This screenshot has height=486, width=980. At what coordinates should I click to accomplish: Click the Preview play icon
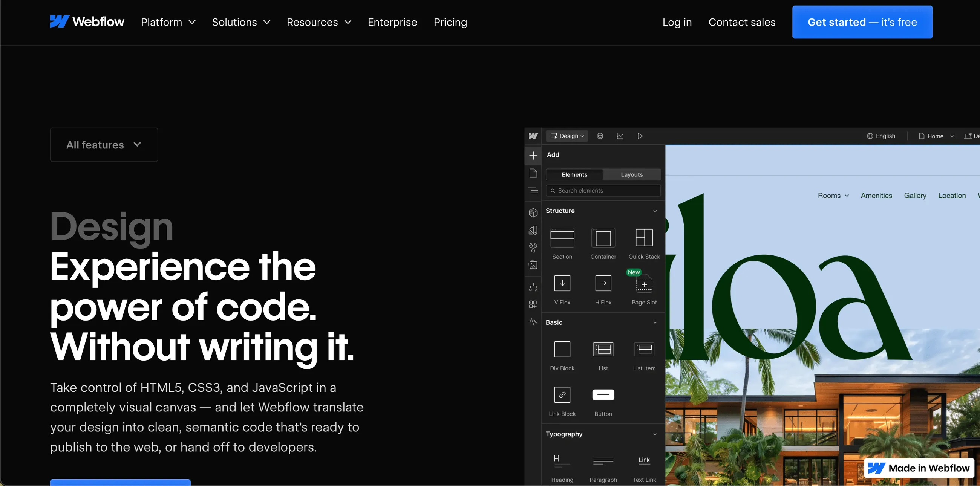[x=640, y=136]
